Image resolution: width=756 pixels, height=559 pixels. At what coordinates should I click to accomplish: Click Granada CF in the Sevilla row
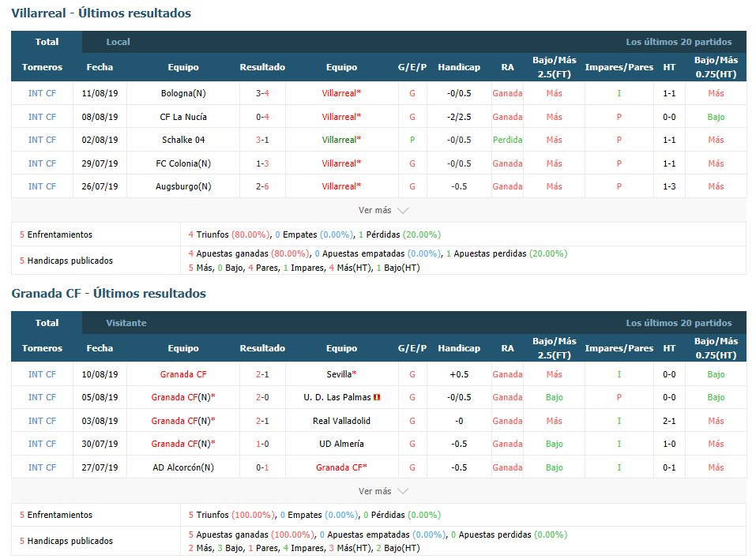pyautogui.click(x=183, y=374)
